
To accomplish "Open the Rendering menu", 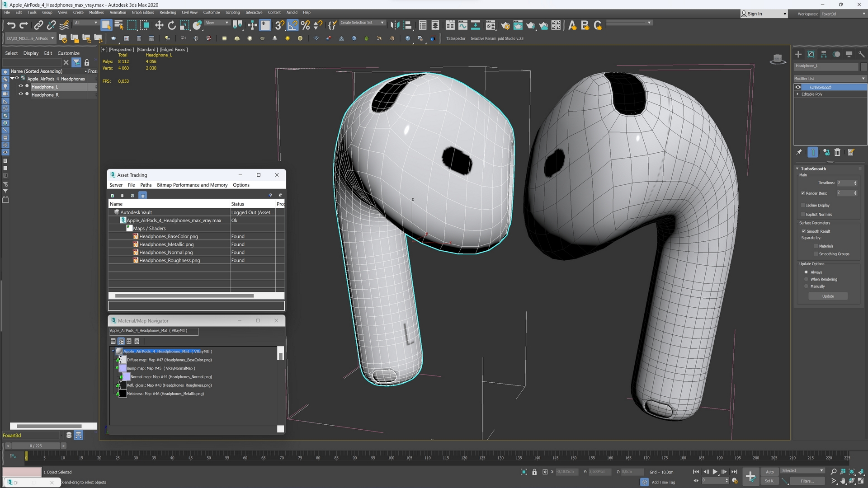I will coord(168,13).
